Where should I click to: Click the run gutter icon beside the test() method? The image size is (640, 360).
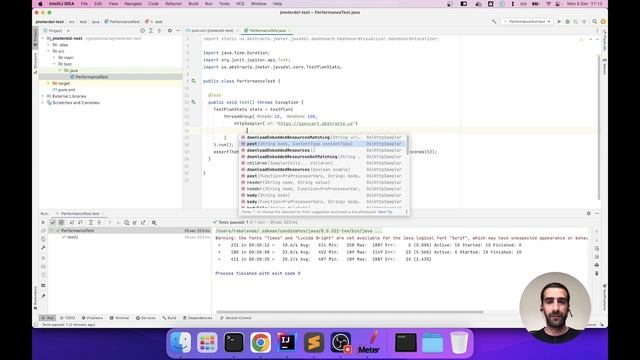click(193, 102)
